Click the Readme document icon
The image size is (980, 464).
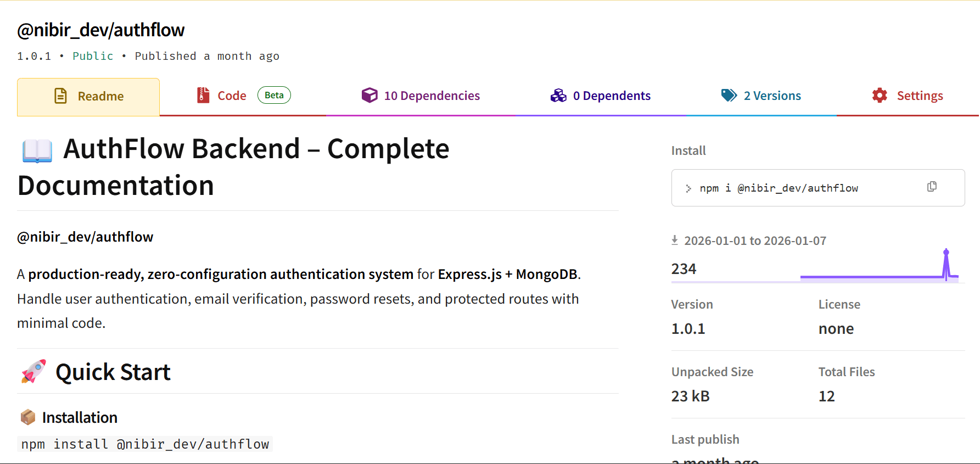[x=60, y=96]
